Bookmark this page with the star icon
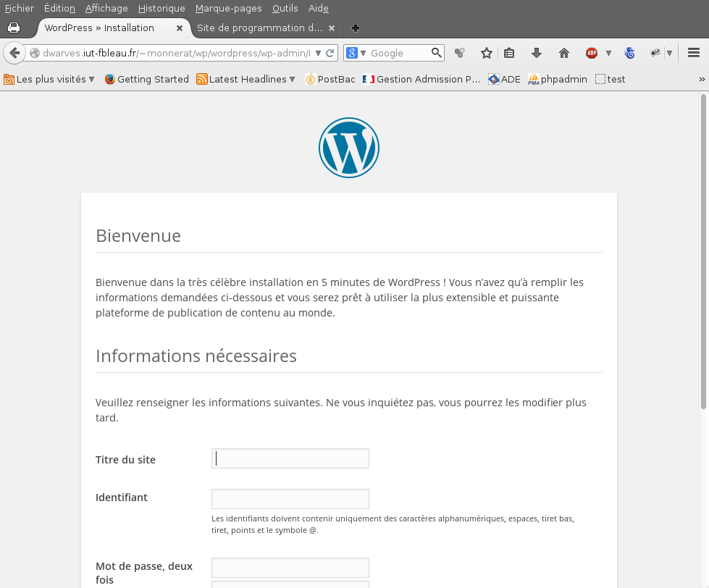The height and width of the screenshot is (588, 709). pyautogui.click(x=487, y=53)
